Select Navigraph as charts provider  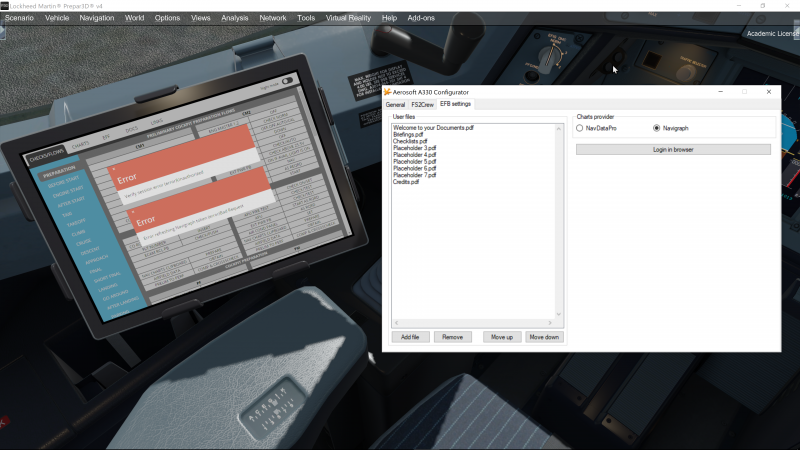(x=657, y=128)
